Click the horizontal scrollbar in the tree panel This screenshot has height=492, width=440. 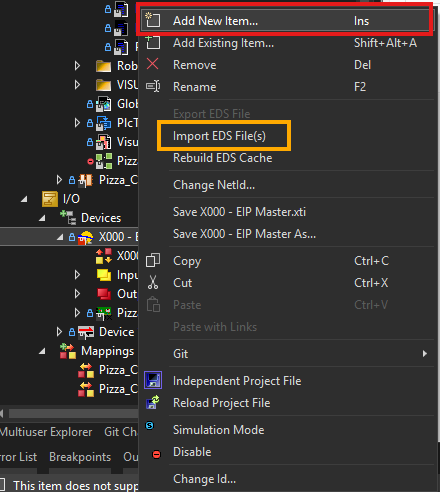72,413
